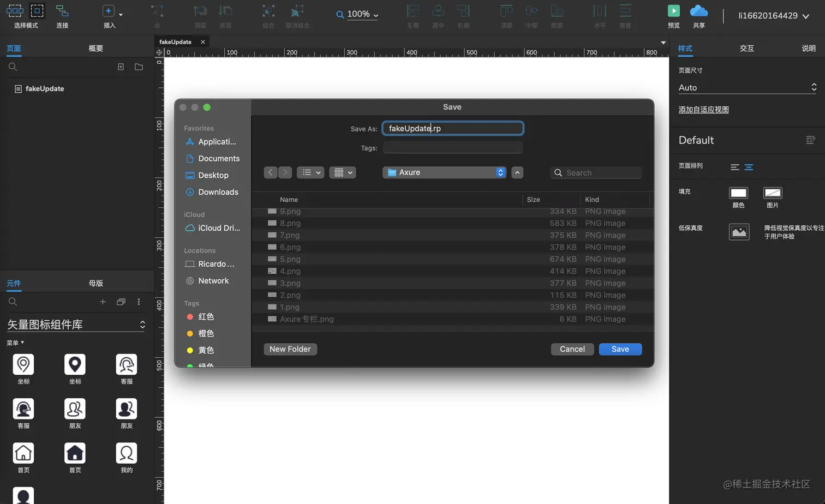Sort files by the Name column header

point(289,200)
